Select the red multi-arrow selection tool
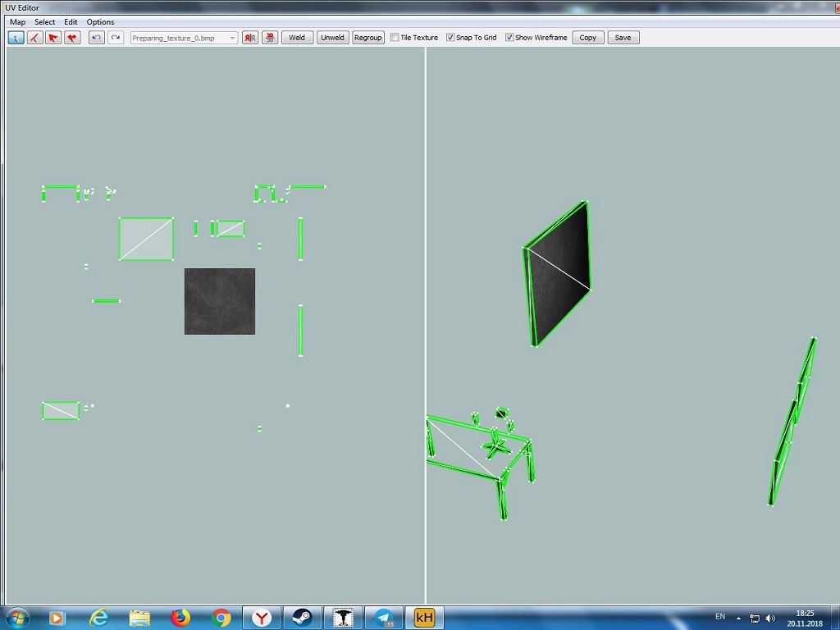 pos(72,38)
